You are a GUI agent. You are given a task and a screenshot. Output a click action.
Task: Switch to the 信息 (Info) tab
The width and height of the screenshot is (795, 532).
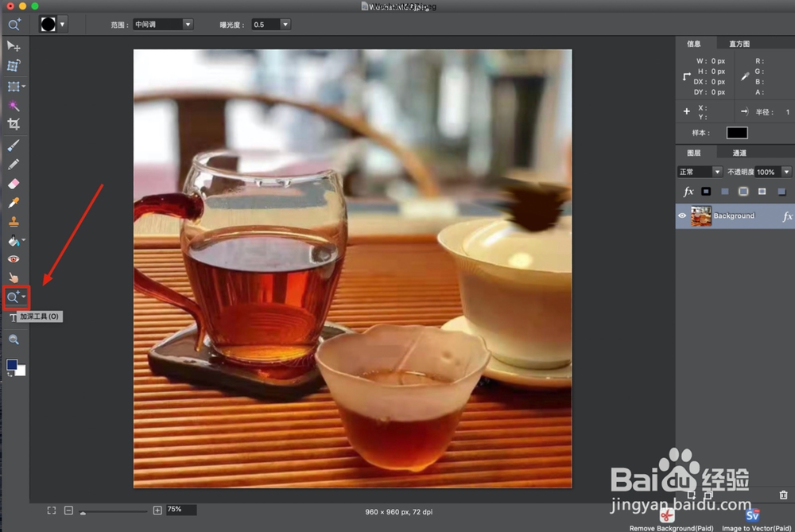pyautogui.click(x=694, y=44)
